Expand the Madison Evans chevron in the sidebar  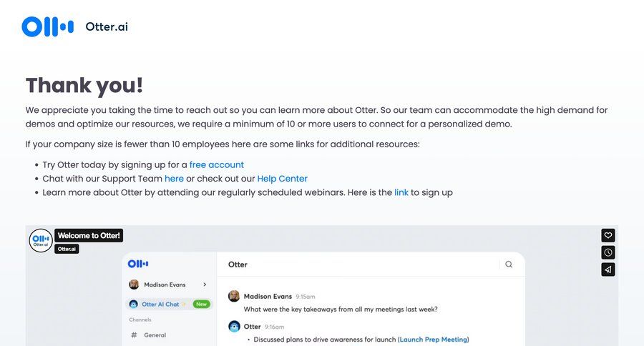pyautogui.click(x=205, y=285)
